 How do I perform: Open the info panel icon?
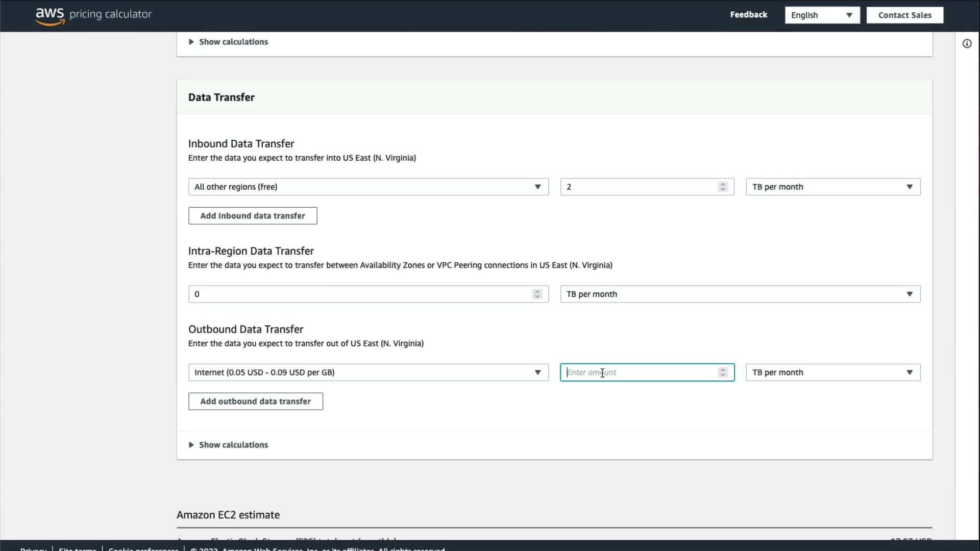coord(967,44)
